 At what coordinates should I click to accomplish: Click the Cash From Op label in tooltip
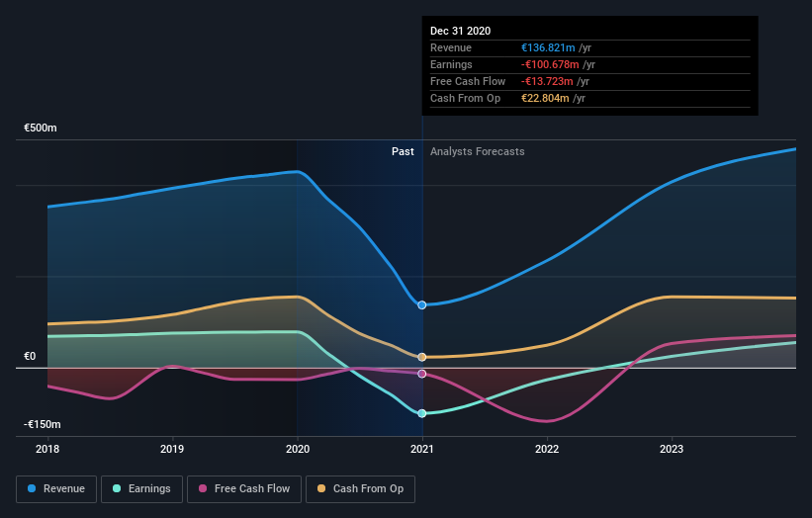(x=466, y=98)
